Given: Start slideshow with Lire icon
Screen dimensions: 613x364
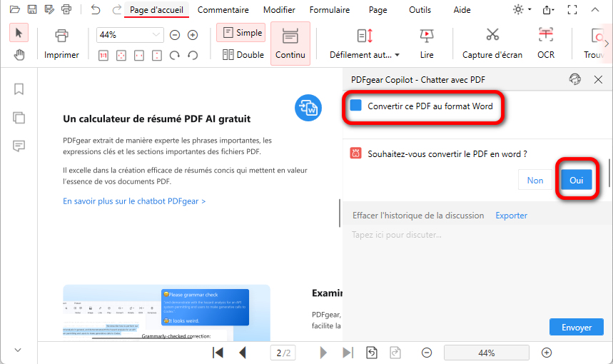Looking at the screenshot, I should 426,36.
